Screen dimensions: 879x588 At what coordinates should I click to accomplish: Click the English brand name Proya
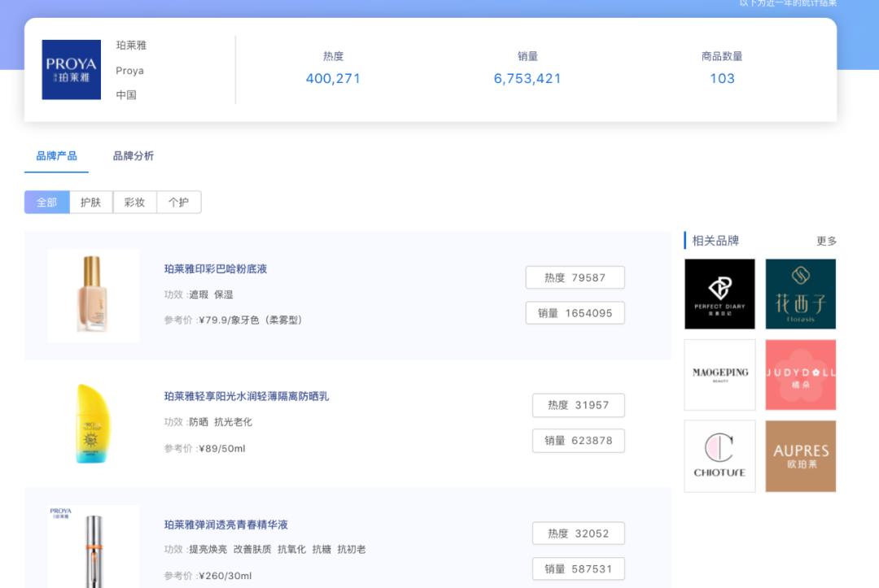(130, 71)
